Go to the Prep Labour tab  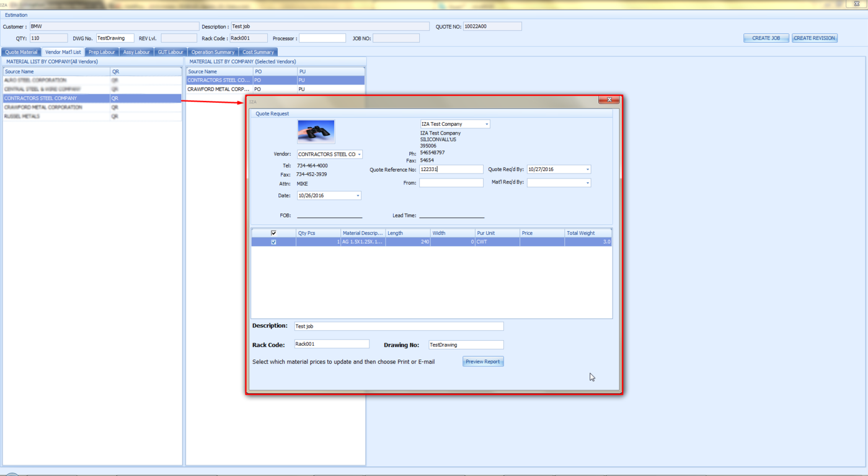102,52
